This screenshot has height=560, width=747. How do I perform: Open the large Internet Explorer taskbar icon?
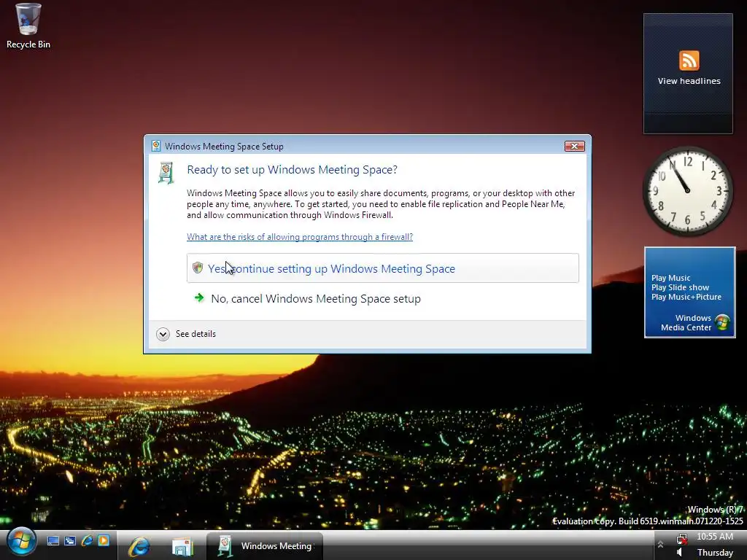(139, 546)
